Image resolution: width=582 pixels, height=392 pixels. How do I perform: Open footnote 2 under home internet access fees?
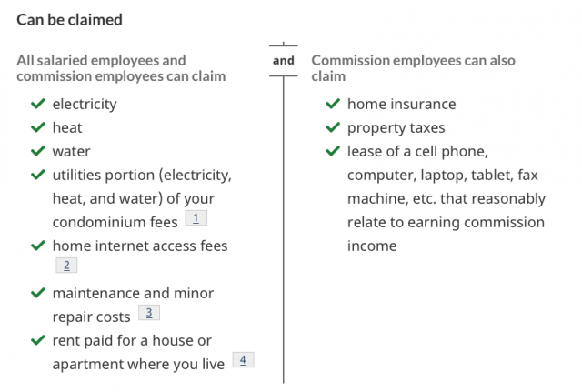click(66, 266)
